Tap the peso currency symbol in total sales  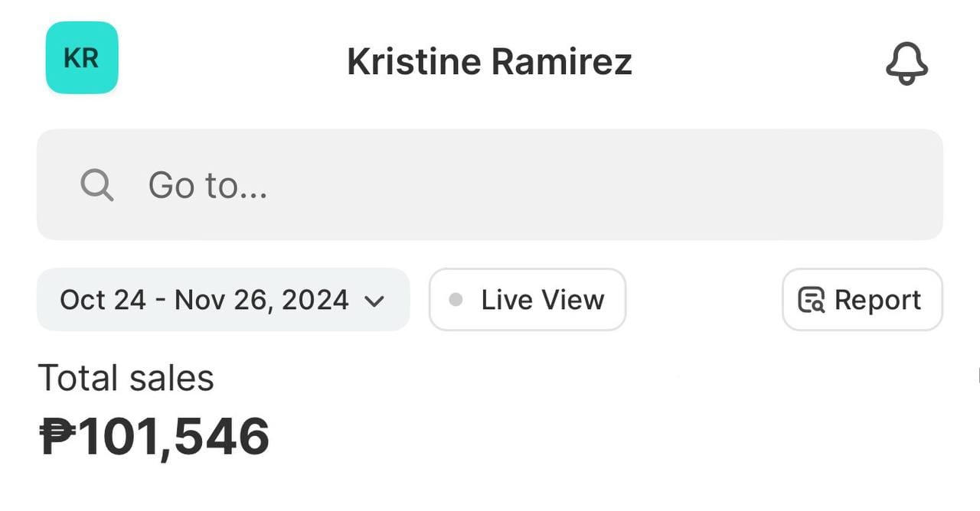pyautogui.click(x=57, y=437)
